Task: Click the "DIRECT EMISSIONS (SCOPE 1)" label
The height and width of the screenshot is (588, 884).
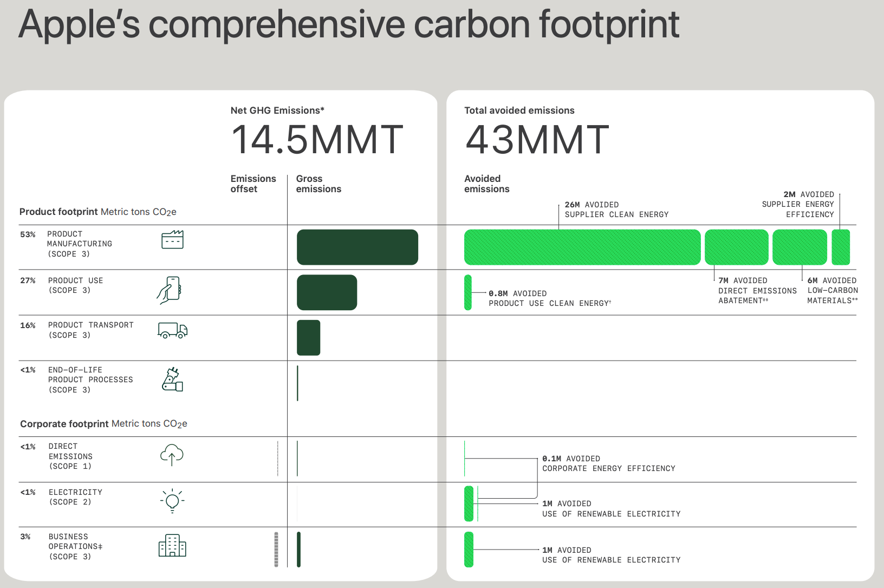Action: coord(70,456)
